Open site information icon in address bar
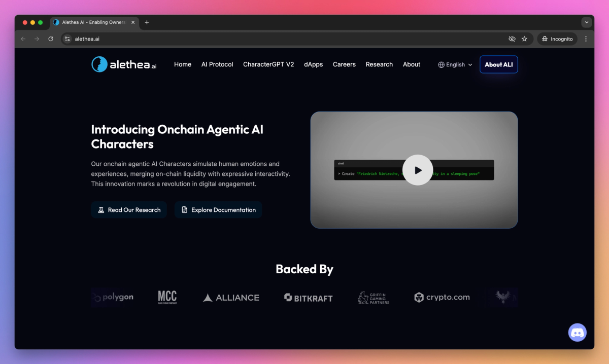The image size is (609, 364). pos(67,39)
